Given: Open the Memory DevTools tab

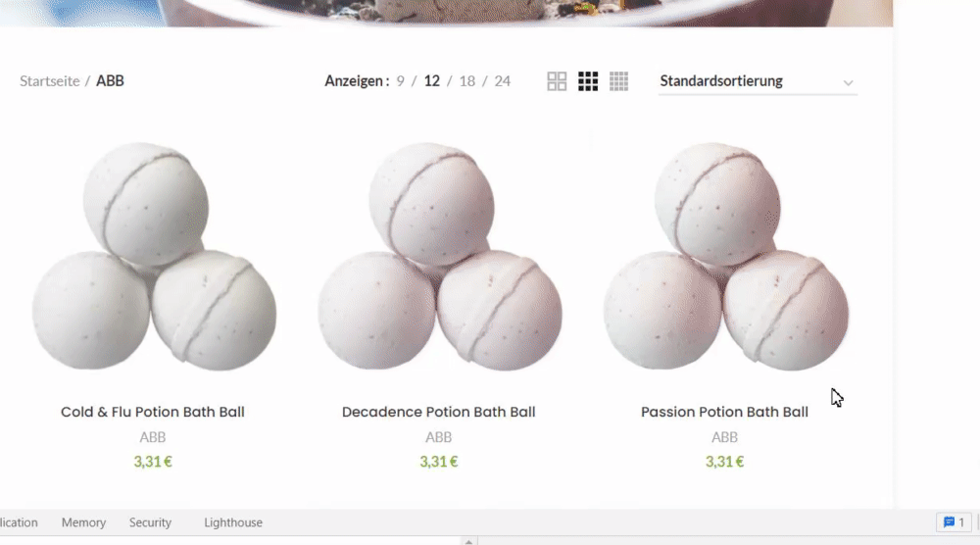Looking at the screenshot, I should click(83, 522).
